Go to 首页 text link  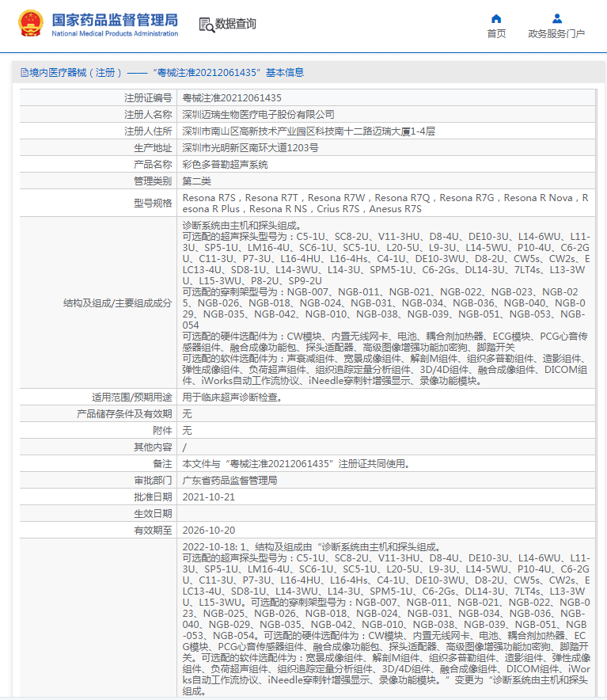[496, 33]
